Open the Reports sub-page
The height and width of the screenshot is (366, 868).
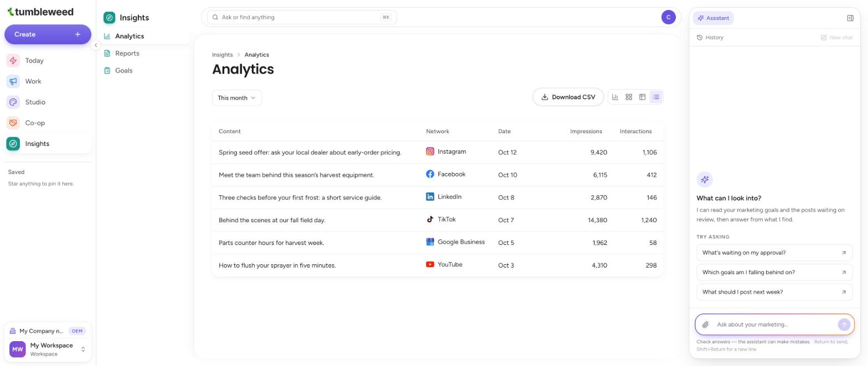146,54
